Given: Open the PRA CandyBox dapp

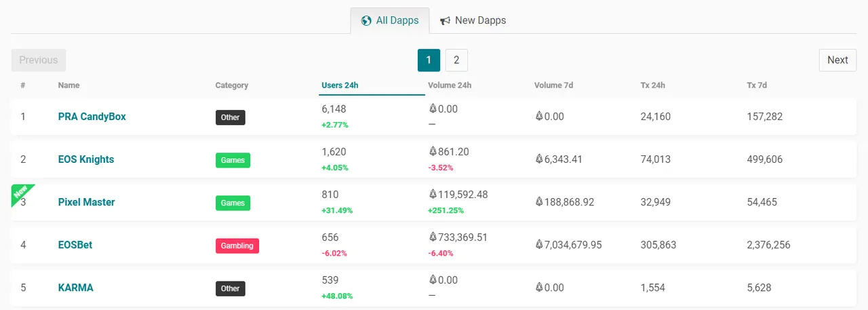Looking at the screenshot, I should [x=92, y=117].
